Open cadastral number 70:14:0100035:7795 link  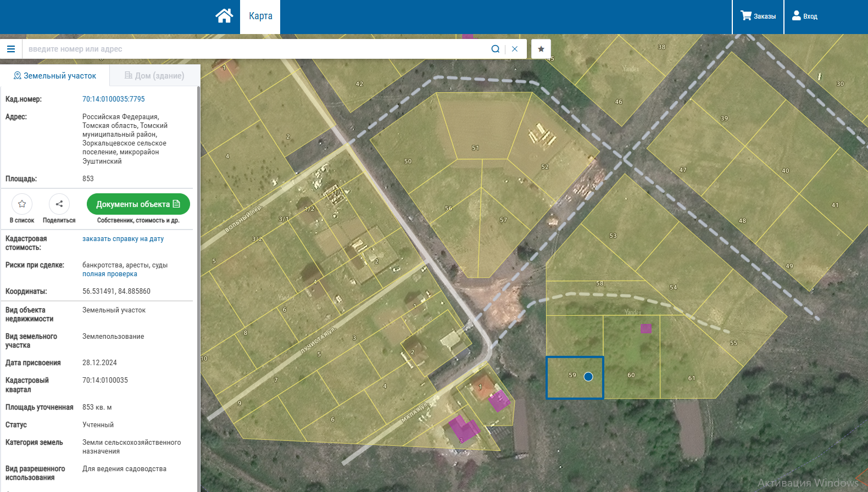[x=114, y=99]
